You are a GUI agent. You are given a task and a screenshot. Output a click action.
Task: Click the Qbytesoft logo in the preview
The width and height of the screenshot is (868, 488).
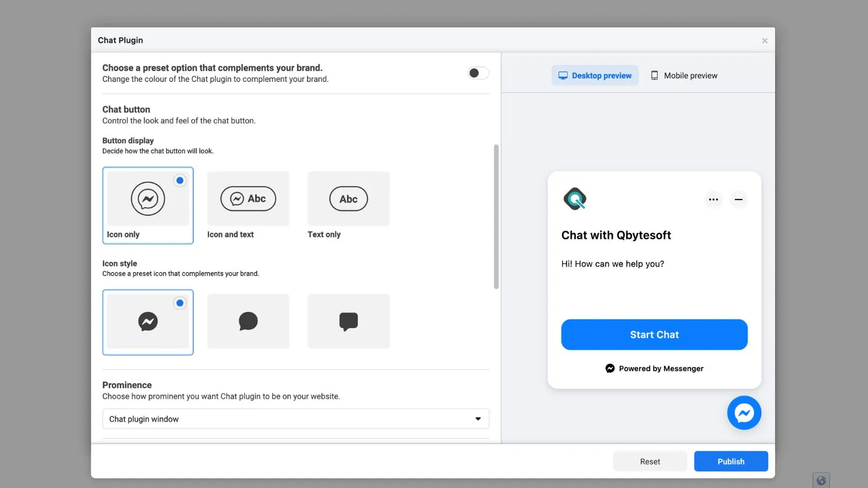pyautogui.click(x=575, y=198)
